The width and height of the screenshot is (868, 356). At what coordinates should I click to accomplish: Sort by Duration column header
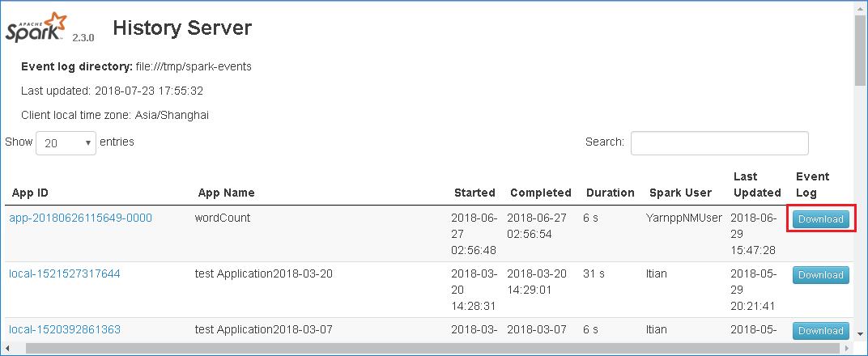[x=610, y=193]
